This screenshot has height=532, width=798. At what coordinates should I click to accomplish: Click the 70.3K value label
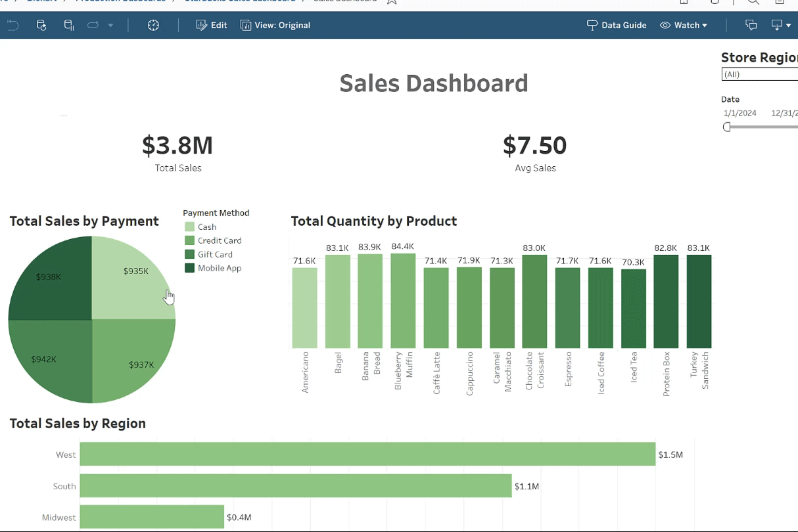click(x=633, y=262)
